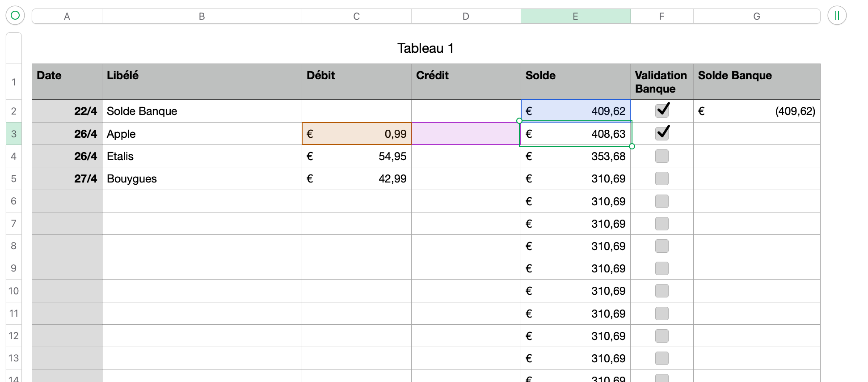Select the Apple debit cell 0,99
The height and width of the screenshot is (382, 868).
pyautogui.click(x=356, y=134)
